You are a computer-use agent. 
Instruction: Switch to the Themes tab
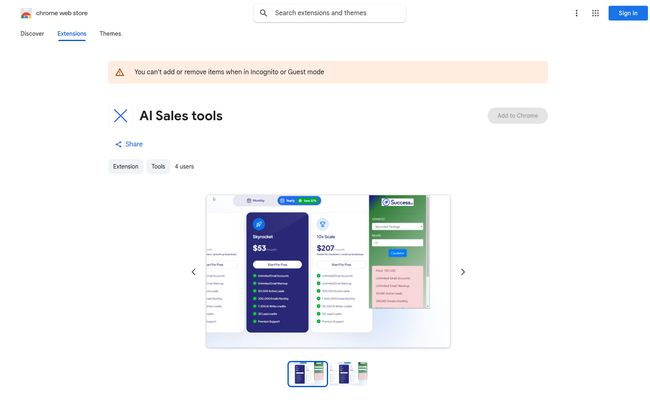point(110,34)
